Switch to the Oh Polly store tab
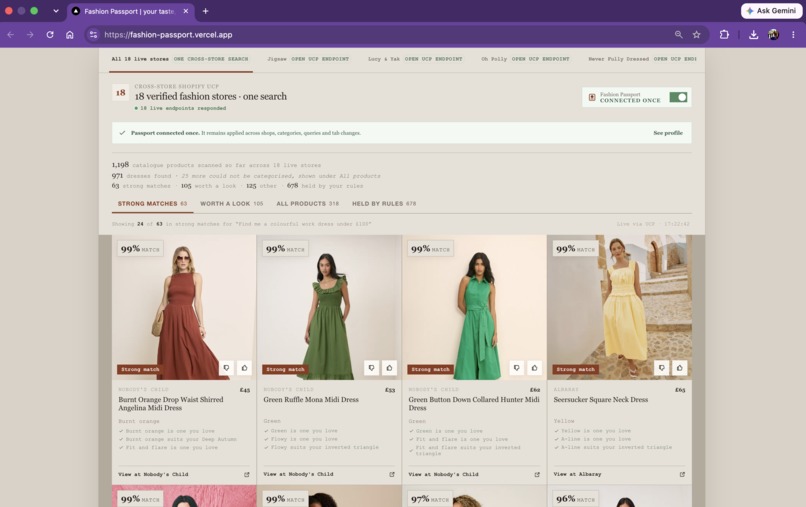 click(x=525, y=59)
